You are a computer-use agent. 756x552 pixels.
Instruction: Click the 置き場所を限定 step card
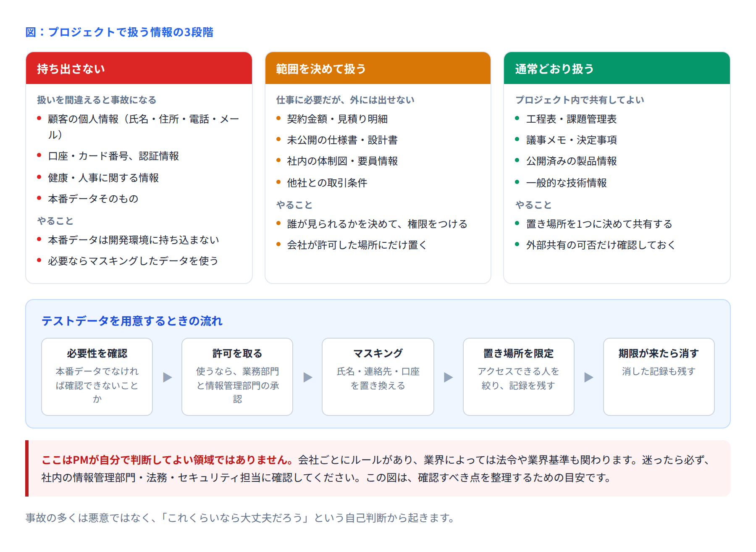click(519, 377)
